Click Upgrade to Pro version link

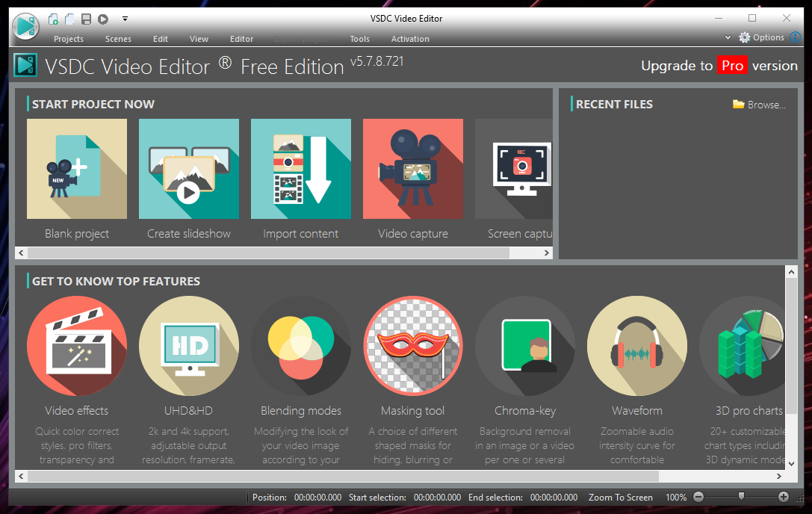click(x=719, y=66)
